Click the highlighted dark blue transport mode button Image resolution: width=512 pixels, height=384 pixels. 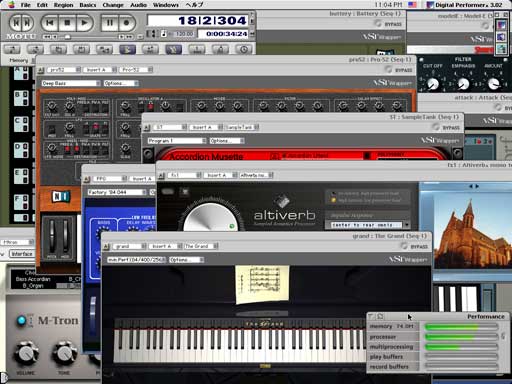[x=128, y=50]
